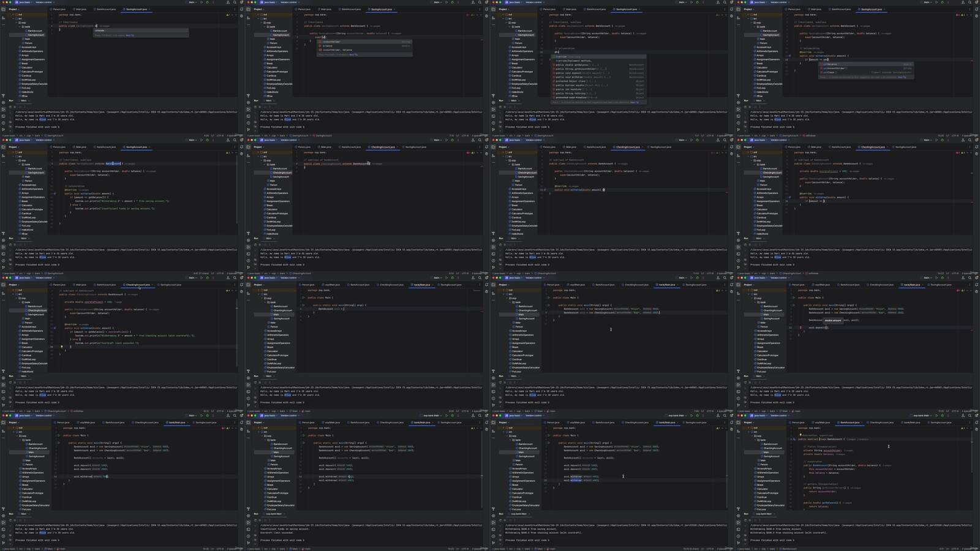The image size is (980, 551).
Task: Click run gutter arrow beside class Main, 'acc1 =' frame
Action: click(303, 298)
